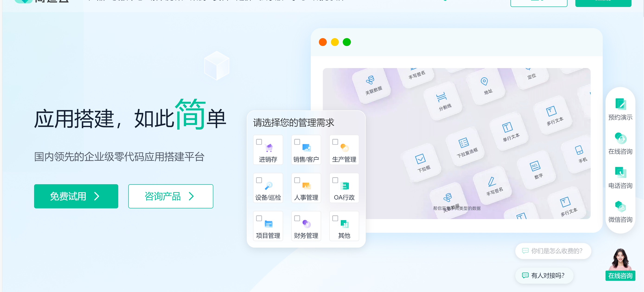Click the 微信咨询 WeChat icon

point(621,207)
